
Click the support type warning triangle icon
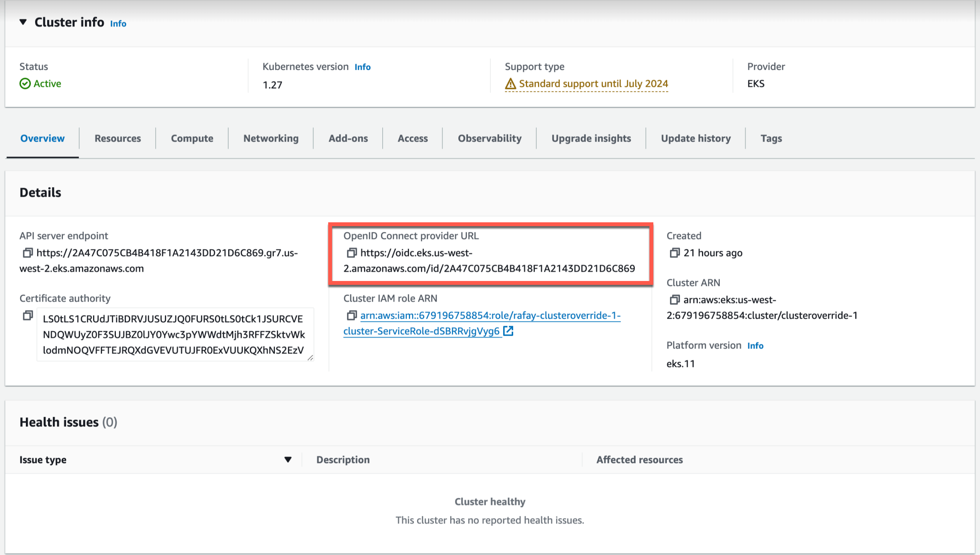tap(510, 83)
